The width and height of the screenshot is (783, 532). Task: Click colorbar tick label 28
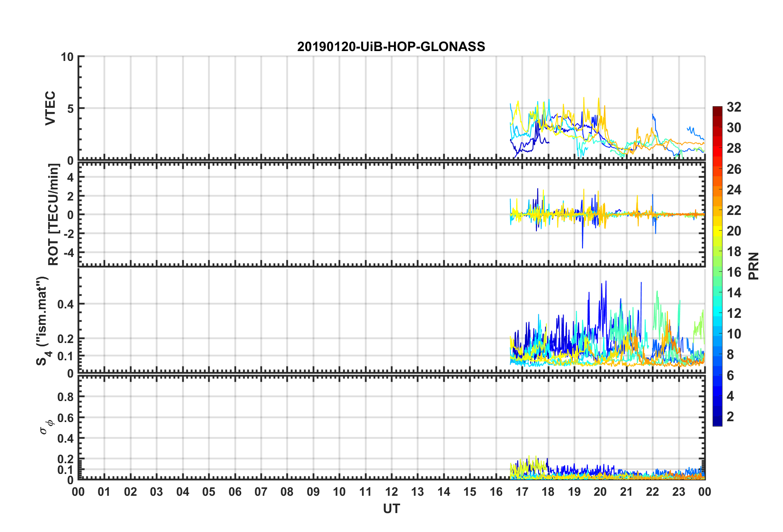click(x=734, y=148)
